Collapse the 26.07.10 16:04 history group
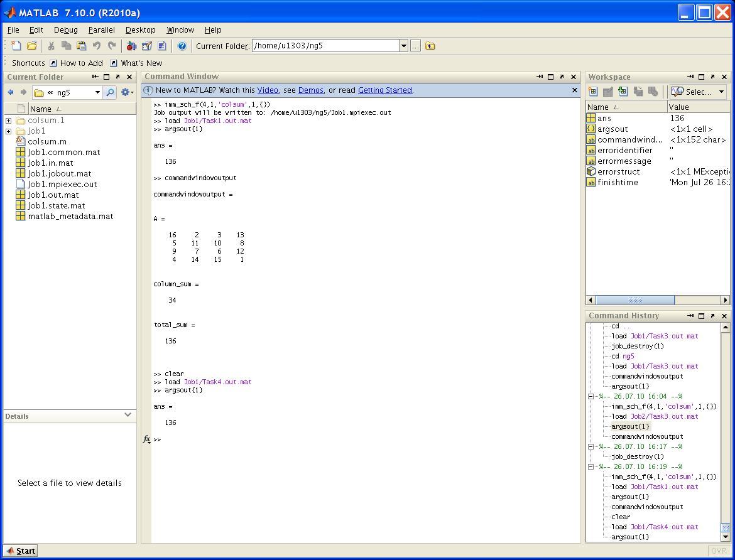The height and width of the screenshot is (560, 735). (x=591, y=396)
